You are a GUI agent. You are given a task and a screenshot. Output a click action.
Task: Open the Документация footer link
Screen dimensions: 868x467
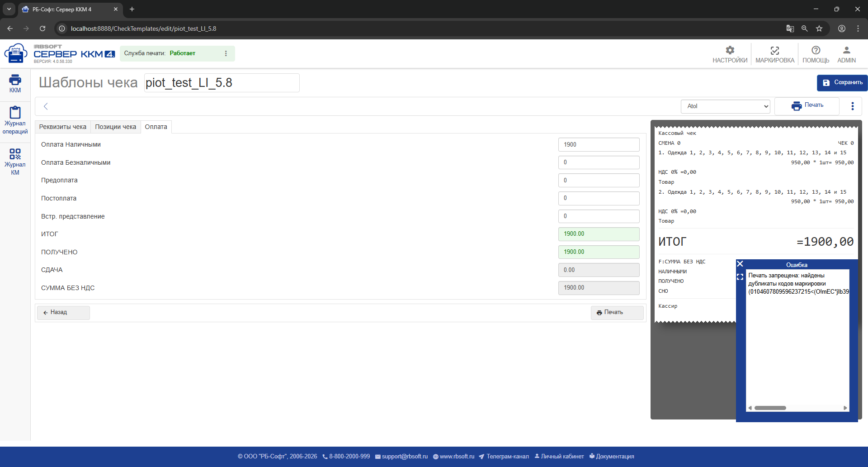point(612,457)
